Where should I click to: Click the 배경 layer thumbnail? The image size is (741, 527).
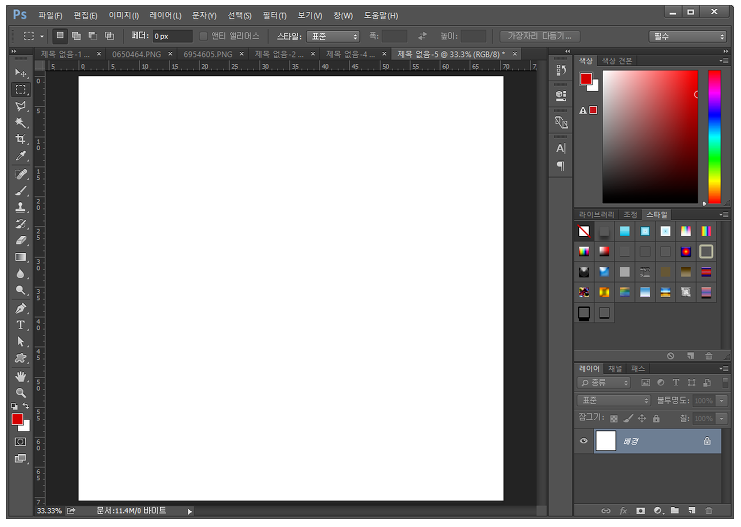click(x=605, y=441)
